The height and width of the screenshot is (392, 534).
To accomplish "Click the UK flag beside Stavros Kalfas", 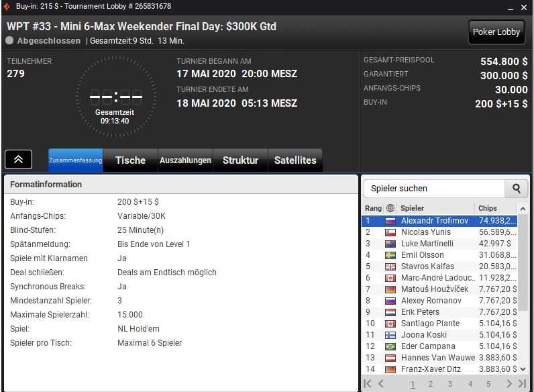I will (390, 267).
